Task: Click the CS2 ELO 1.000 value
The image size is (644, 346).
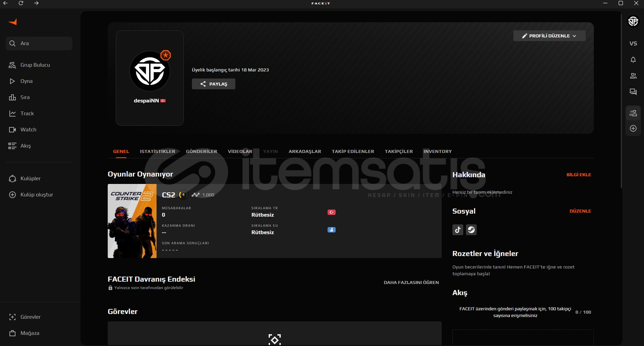Action: click(208, 195)
